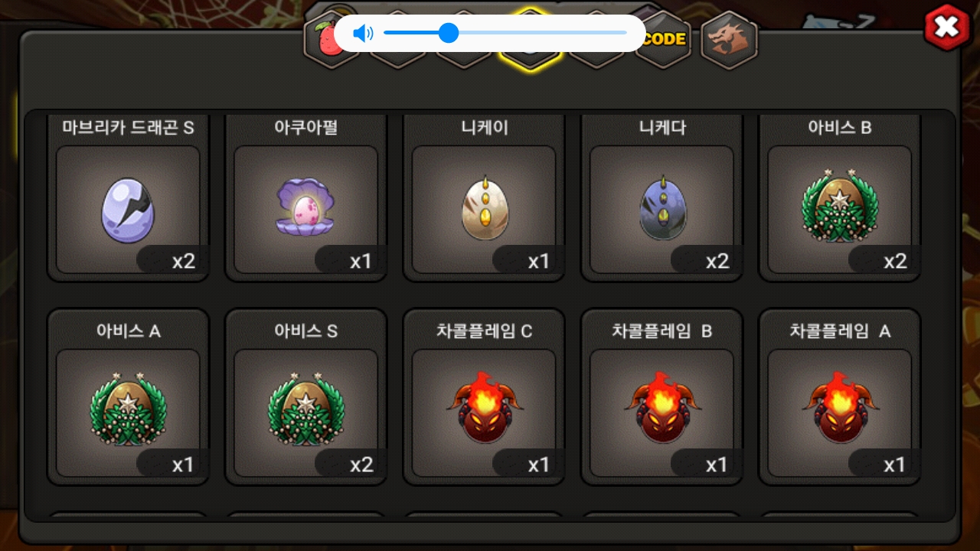
Task: Select the 아쿠아펄 clam shell egg
Action: click(x=305, y=207)
